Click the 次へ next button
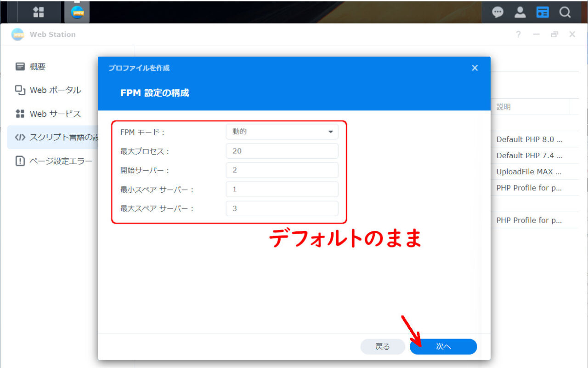This screenshot has height=368, width=588. (x=443, y=346)
